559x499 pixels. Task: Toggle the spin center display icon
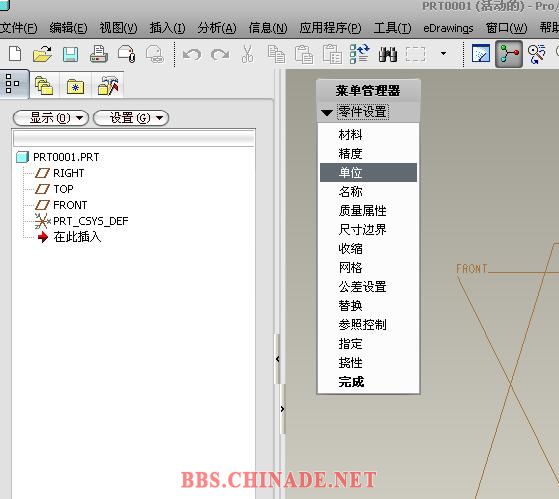509,54
